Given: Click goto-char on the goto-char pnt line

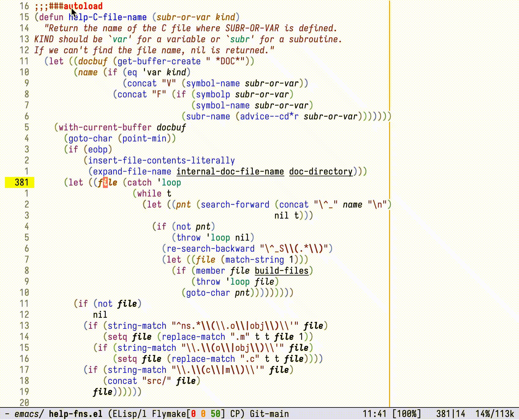Looking at the screenshot, I should pos(208,293).
